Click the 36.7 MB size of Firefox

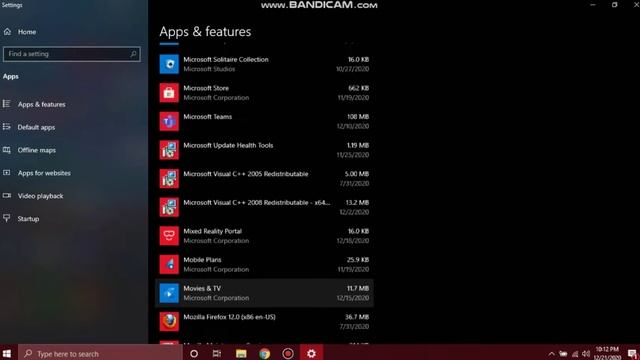click(357, 317)
